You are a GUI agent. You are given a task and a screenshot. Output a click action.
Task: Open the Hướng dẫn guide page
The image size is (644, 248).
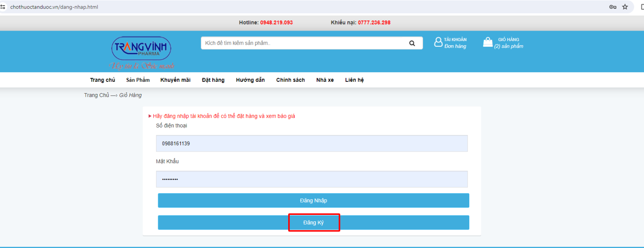(250, 80)
